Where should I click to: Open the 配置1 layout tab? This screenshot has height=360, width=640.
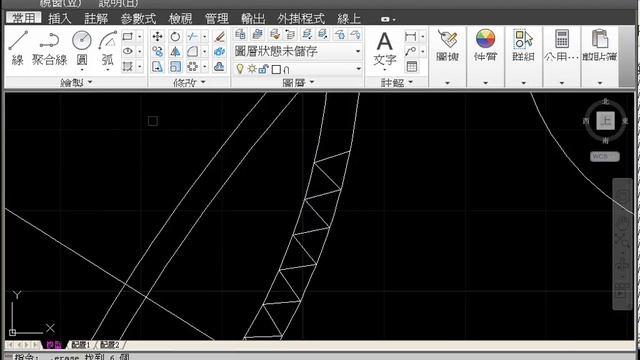pos(81,345)
